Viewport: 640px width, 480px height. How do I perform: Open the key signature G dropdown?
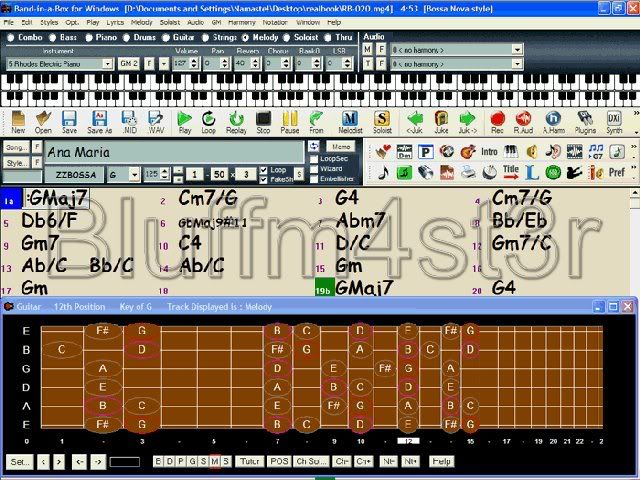pos(134,175)
